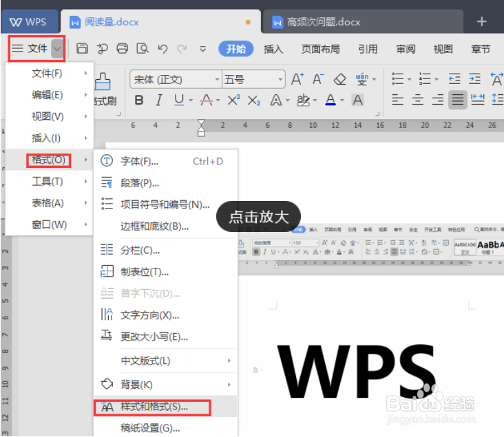Select 字体(F)... menu entry
This screenshot has height=437, width=504.
[166, 161]
